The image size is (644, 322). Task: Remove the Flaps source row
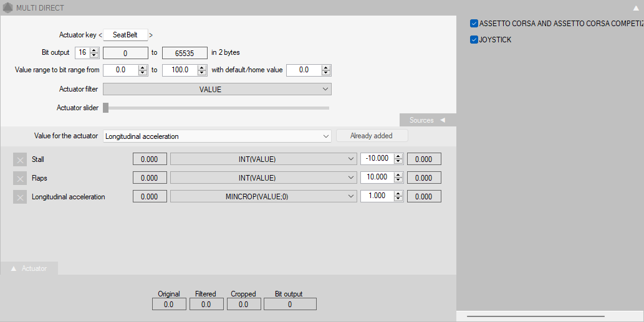[20, 178]
